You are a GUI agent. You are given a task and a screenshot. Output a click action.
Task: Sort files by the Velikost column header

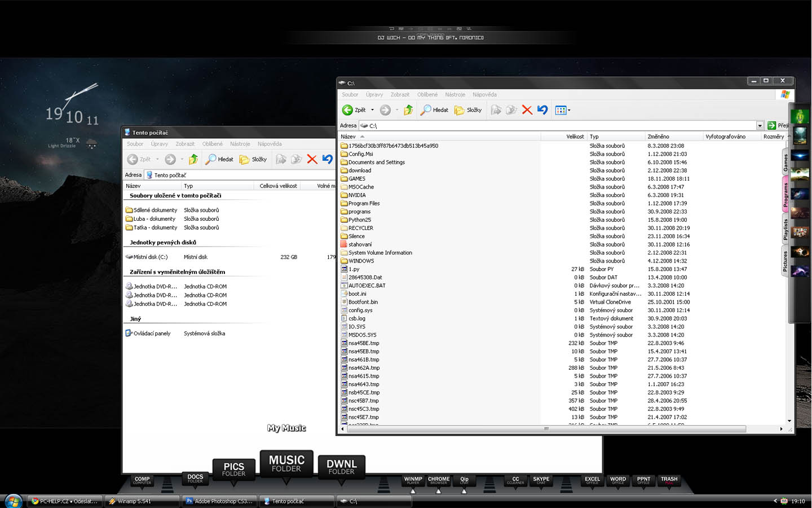tap(575, 137)
